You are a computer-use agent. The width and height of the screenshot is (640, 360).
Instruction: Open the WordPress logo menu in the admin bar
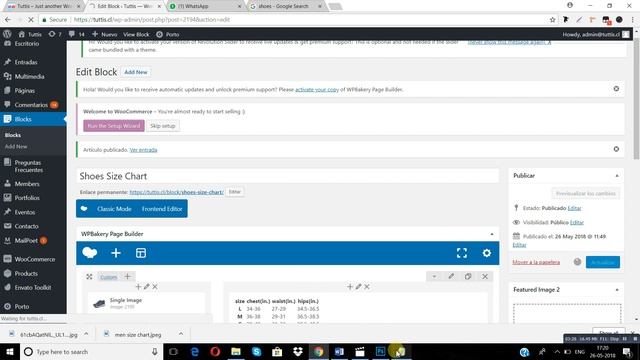[7, 34]
